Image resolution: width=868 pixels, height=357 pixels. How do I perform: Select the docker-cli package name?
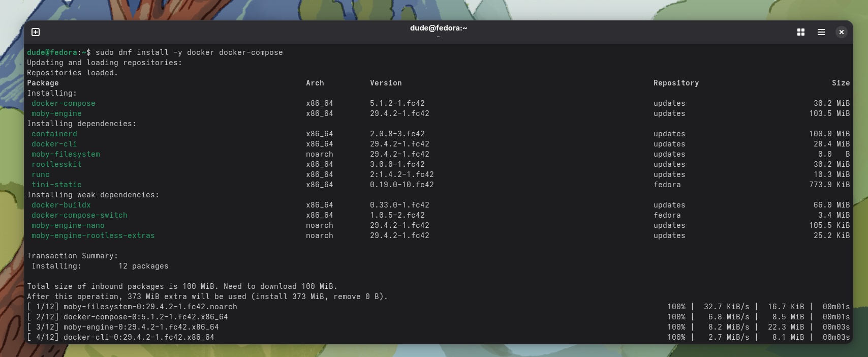[x=54, y=144]
